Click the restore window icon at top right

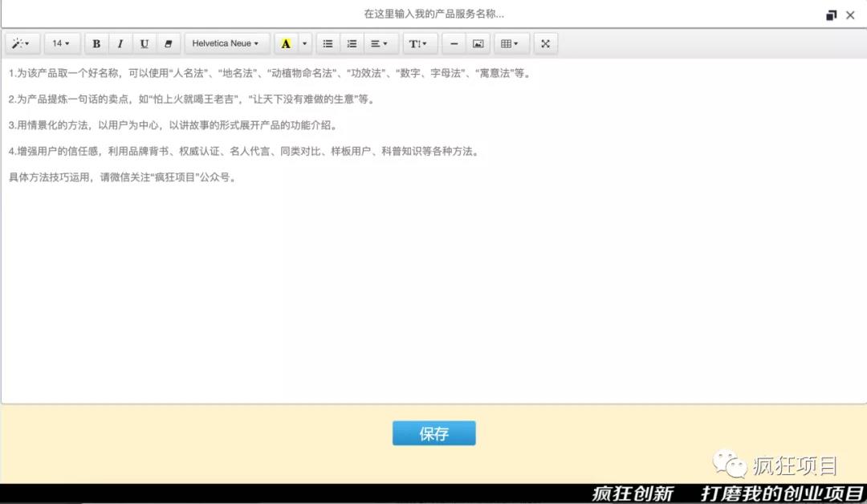pos(831,15)
